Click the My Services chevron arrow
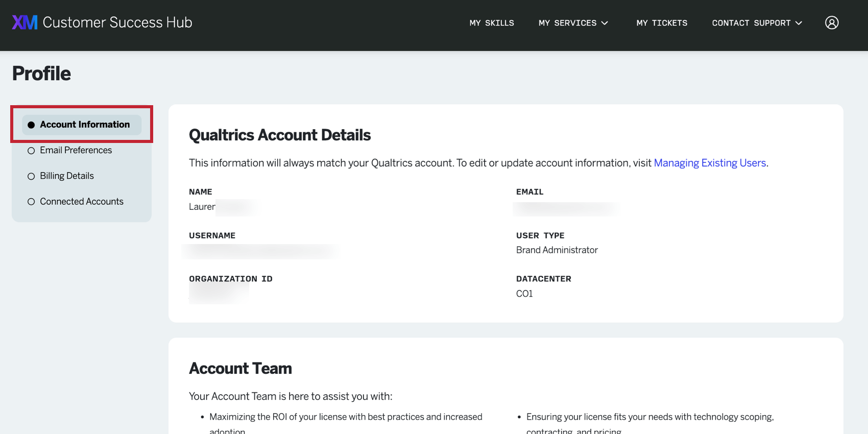Image resolution: width=868 pixels, height=434 pixels. (x=605, y=23)
